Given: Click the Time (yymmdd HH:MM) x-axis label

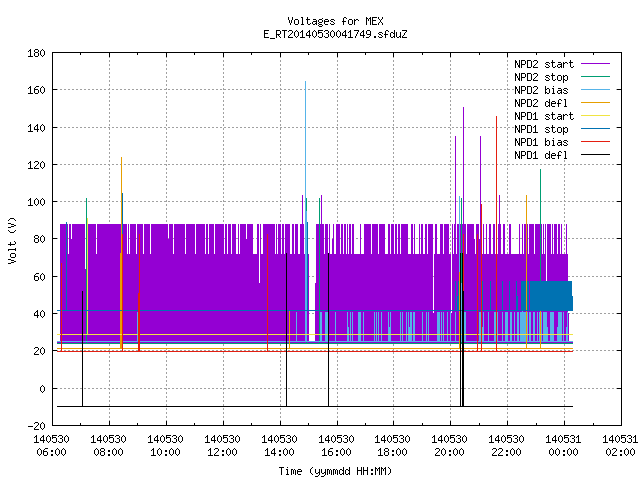Looking at the screenshot, I should coord(335,471).
